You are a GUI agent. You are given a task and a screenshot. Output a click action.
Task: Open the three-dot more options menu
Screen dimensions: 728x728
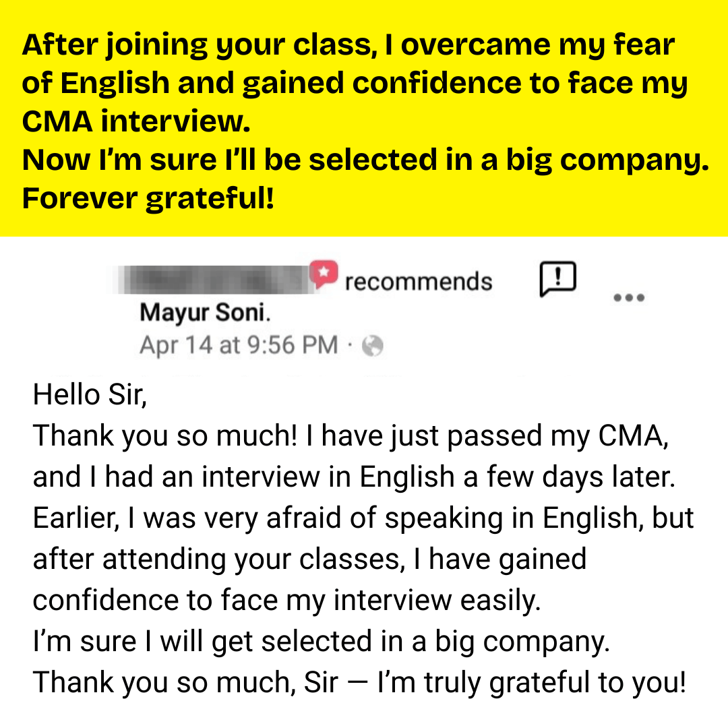[x=630, y=297]
